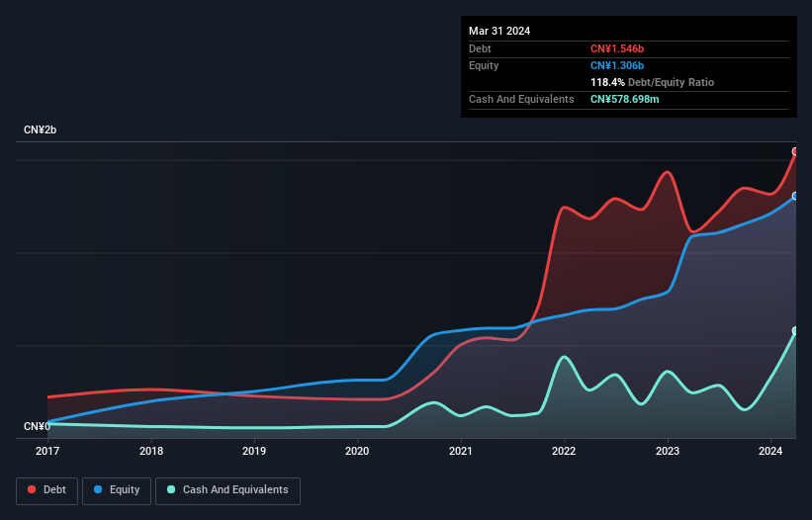The image size is (812, 520).
Task: Click the CN¥1.546b debt value
Action: coord(617,48)
